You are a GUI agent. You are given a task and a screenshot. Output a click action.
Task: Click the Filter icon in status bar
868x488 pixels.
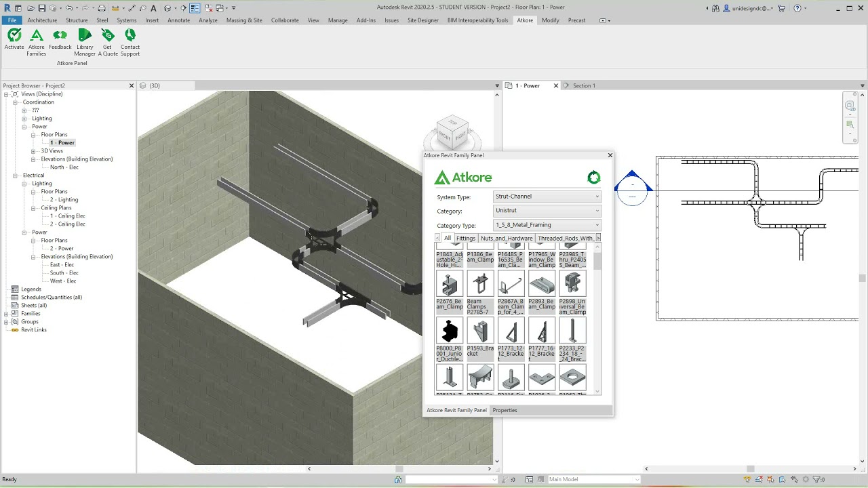pyautogui.click(x=816, y=479)
